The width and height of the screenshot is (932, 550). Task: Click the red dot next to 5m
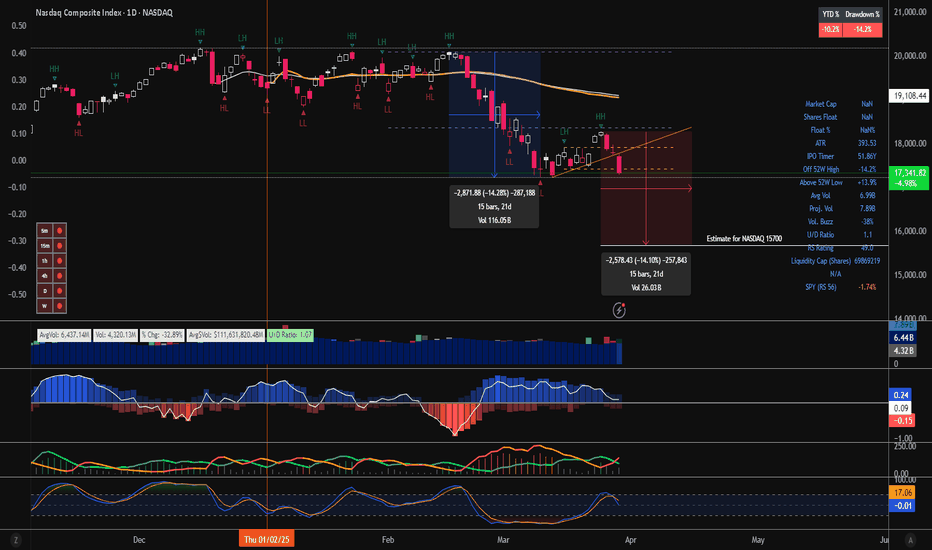click(x=59, y=231)
